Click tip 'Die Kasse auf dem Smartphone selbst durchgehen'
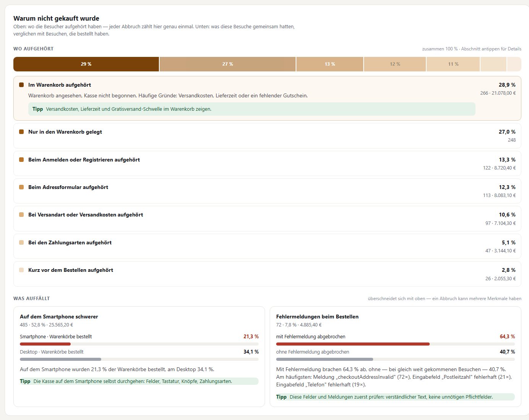Viewport: 529px width, 420px height. click(139, 381)
